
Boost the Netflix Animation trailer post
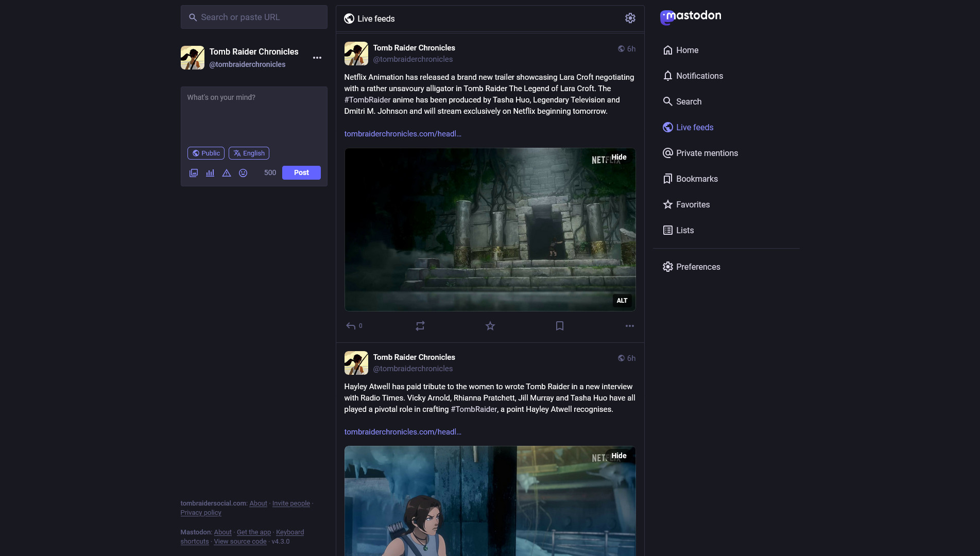[x=420, y=326]
